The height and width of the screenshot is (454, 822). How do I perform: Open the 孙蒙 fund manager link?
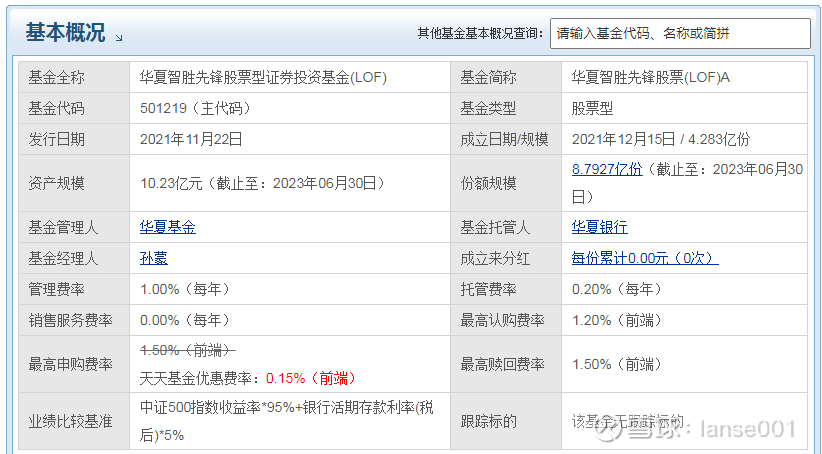tap(154, 258)
